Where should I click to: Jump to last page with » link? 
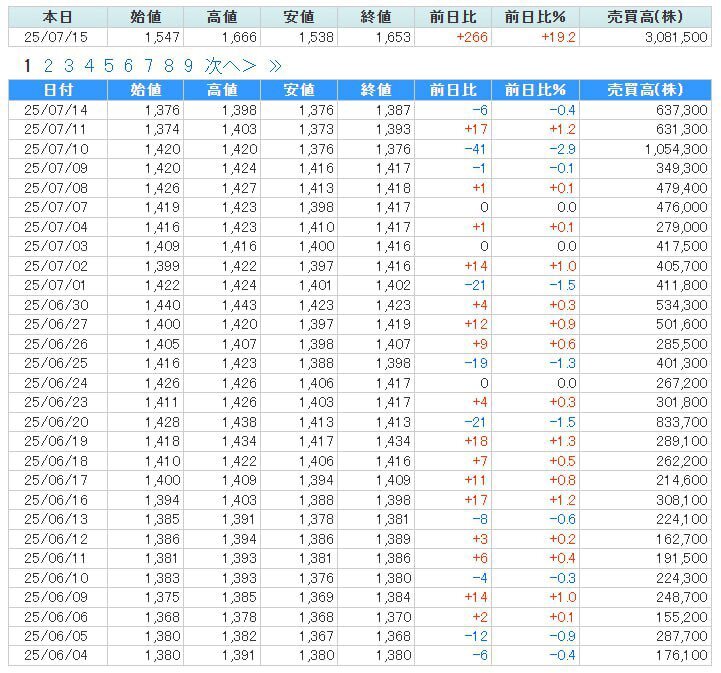[x=275, y=66]
